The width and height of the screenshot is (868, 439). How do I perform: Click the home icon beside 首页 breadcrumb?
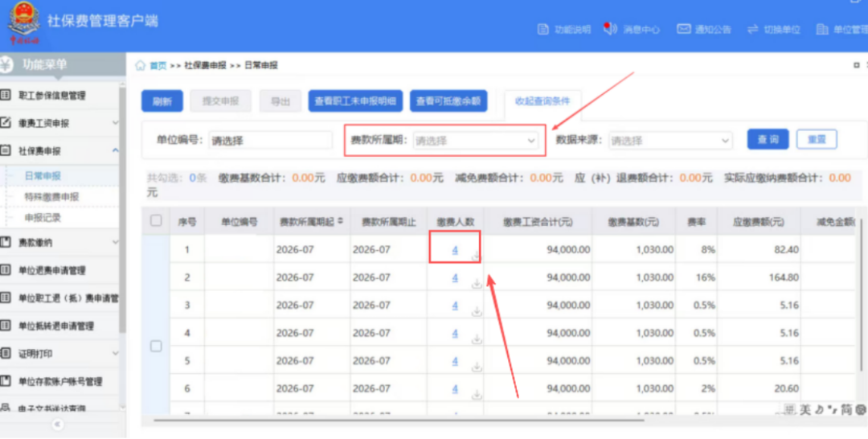140,65
